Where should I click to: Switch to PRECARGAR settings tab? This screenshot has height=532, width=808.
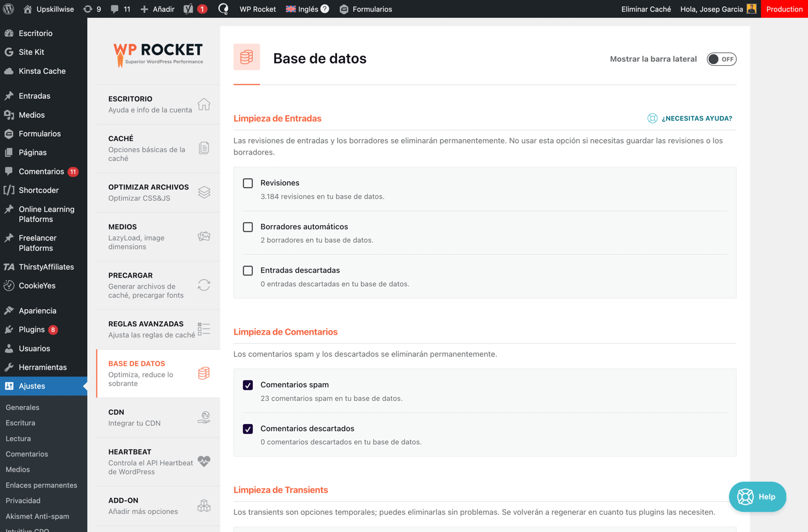point(158,285)
